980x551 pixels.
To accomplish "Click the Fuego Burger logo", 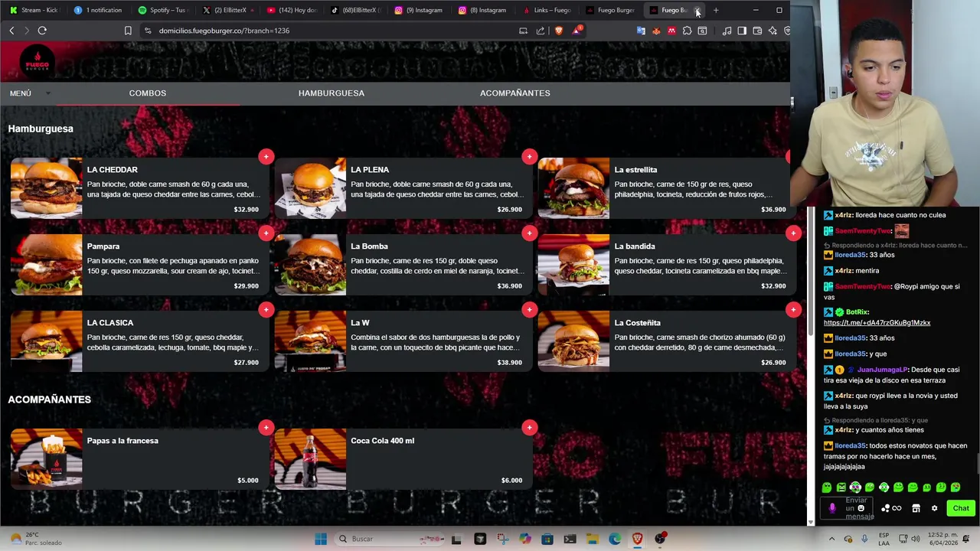I will (x=37, y=61).
